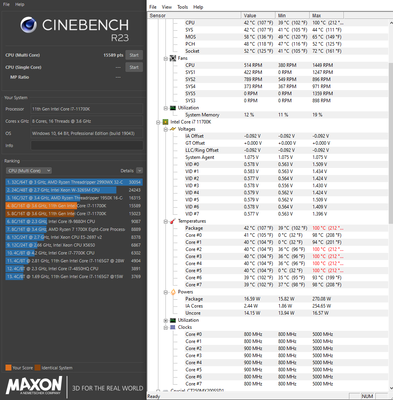The image size is (393, 400).
Task: Open the View menu in HWMonitor
Action: coord(167,7)
